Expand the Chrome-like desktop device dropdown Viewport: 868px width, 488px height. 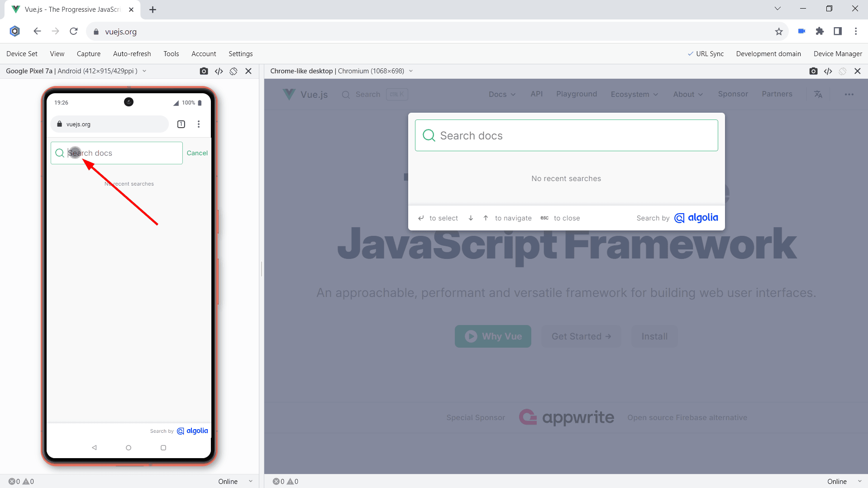click(x=411, y=71)
